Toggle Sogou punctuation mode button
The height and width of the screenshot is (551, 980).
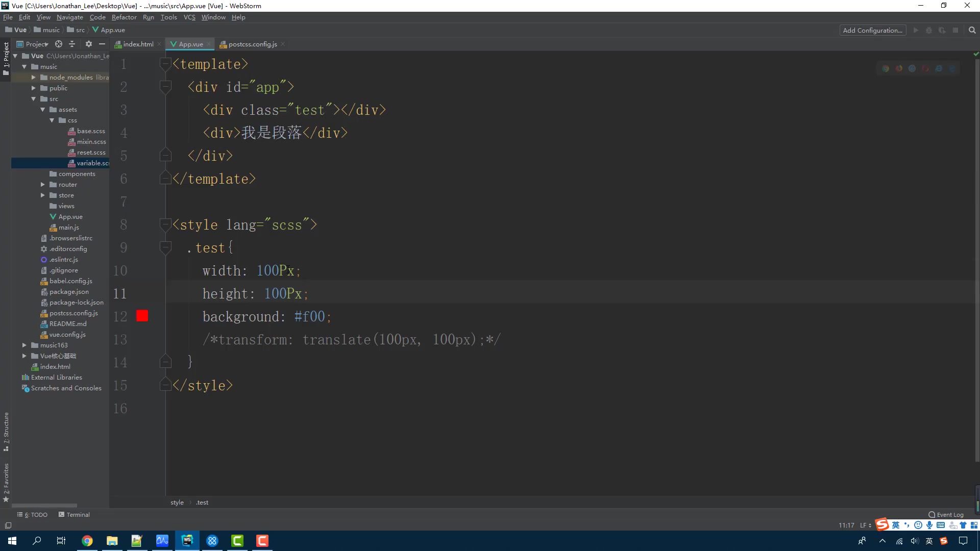pyautogui.click(x=907, y=525)
